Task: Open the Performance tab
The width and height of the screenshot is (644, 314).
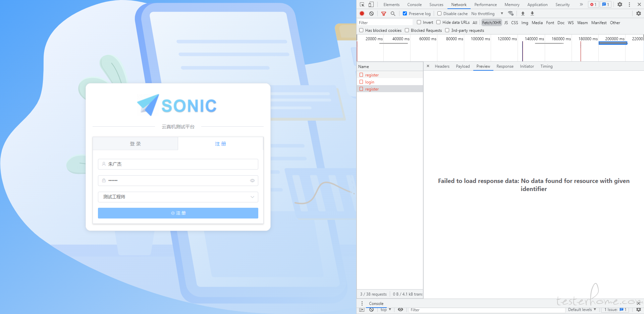Action: (485, 5)
